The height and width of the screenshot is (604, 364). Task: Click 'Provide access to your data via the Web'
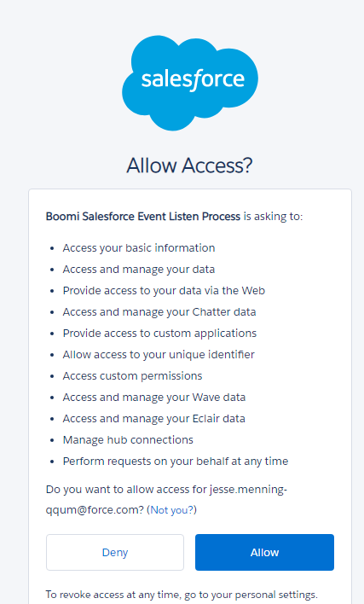(164, 290)
